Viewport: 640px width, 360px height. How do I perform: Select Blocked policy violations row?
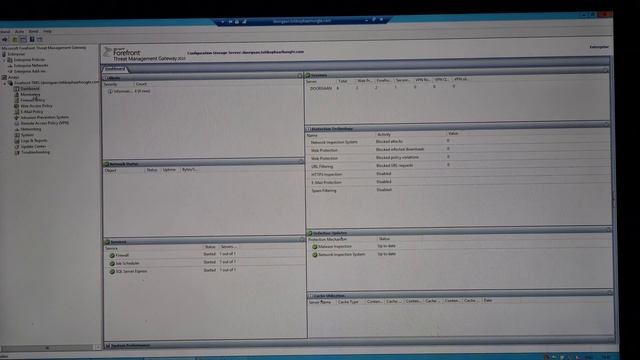pyautogui.click(x=457, y=158)
